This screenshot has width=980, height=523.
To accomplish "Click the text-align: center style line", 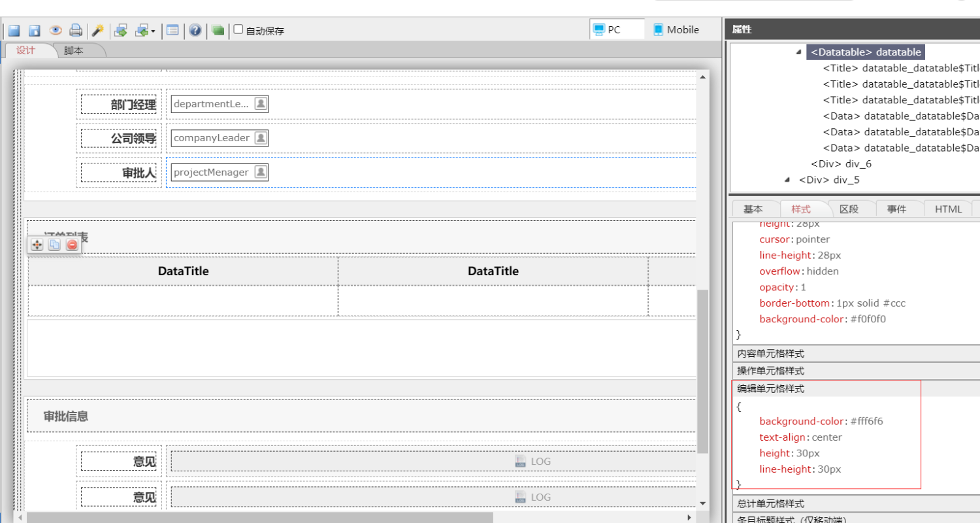I will coord(800,437).
